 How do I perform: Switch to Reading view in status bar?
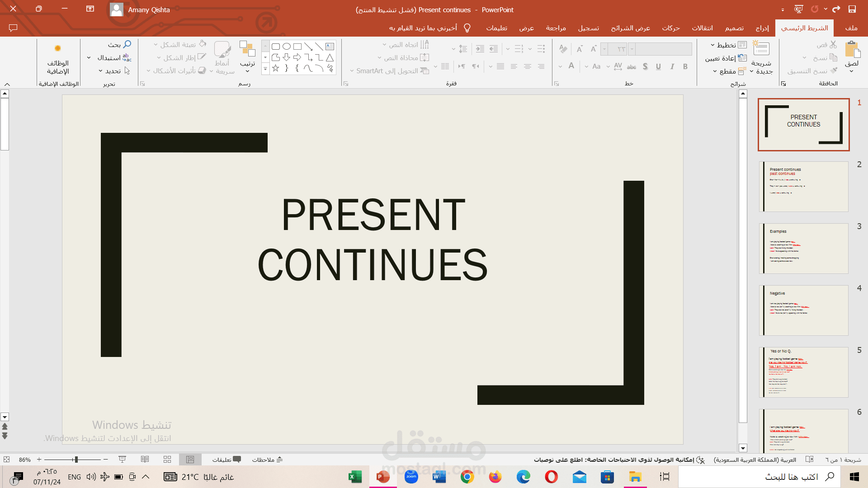click(x=145, y=460)
